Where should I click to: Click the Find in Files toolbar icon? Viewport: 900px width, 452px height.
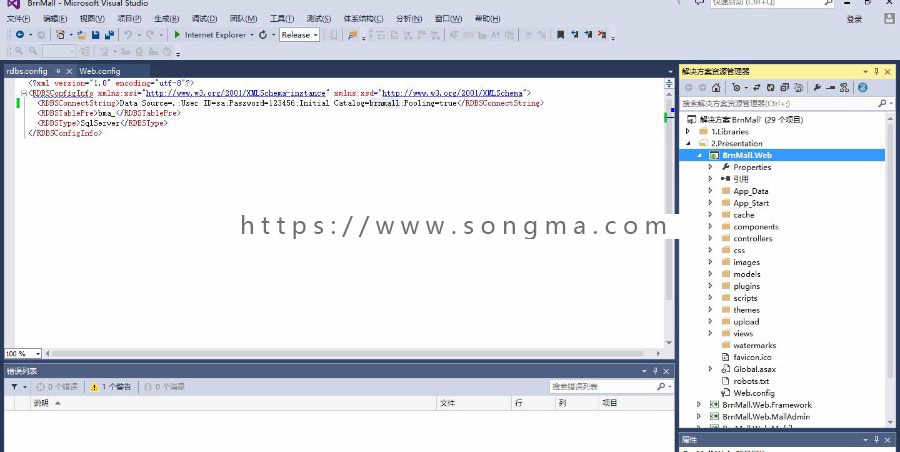[352, 35]
